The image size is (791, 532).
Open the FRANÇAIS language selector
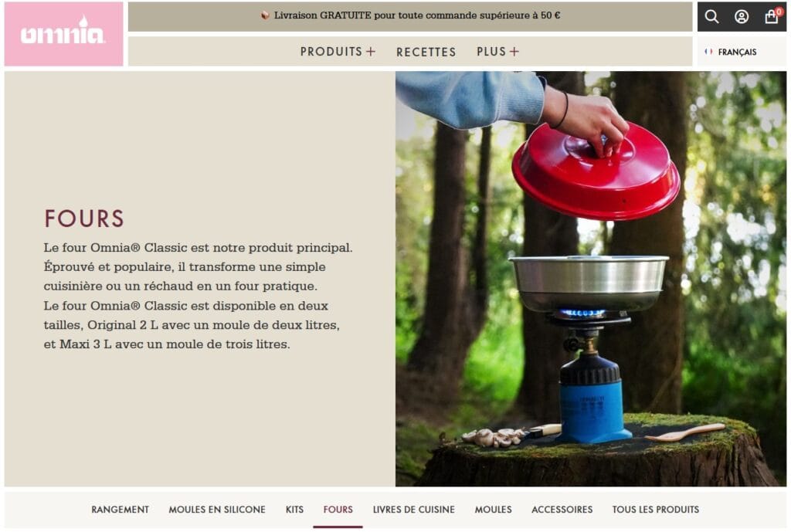731,52
